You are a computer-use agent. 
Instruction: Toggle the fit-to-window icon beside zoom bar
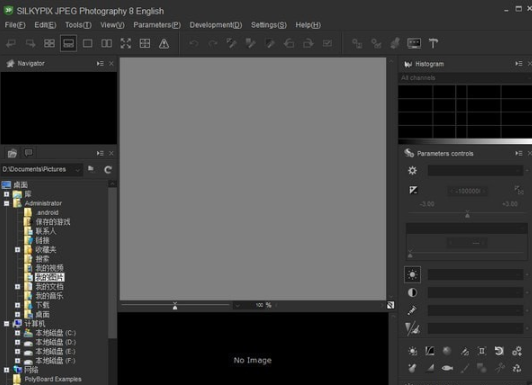click(391, 305)
